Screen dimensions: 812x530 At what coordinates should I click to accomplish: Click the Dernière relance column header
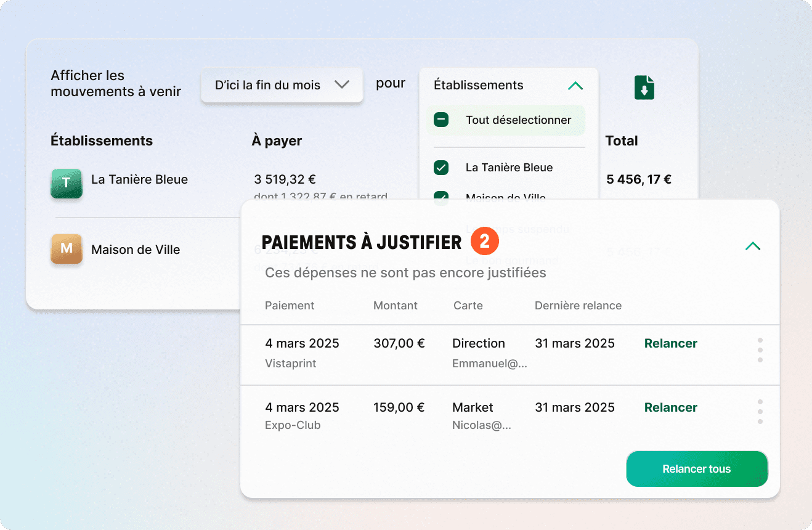click(578, 305)
